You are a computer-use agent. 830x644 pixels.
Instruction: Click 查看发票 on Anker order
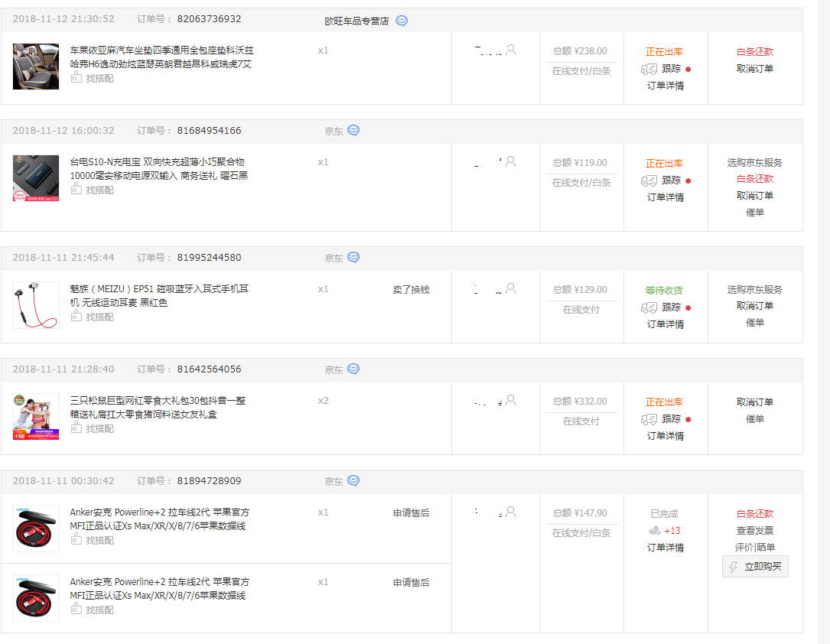[755, 531]
